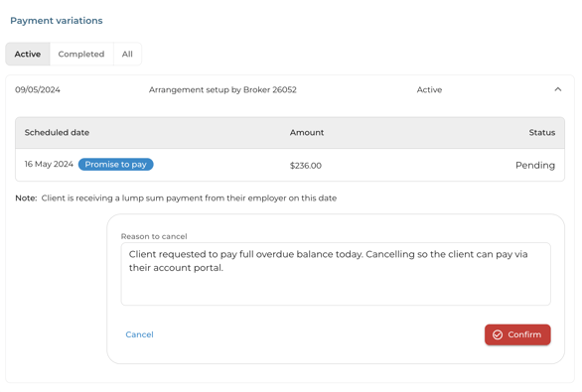Viewport: 582px width, 392px height.
Task: Click the Status column header
Action: coord(542,132)
